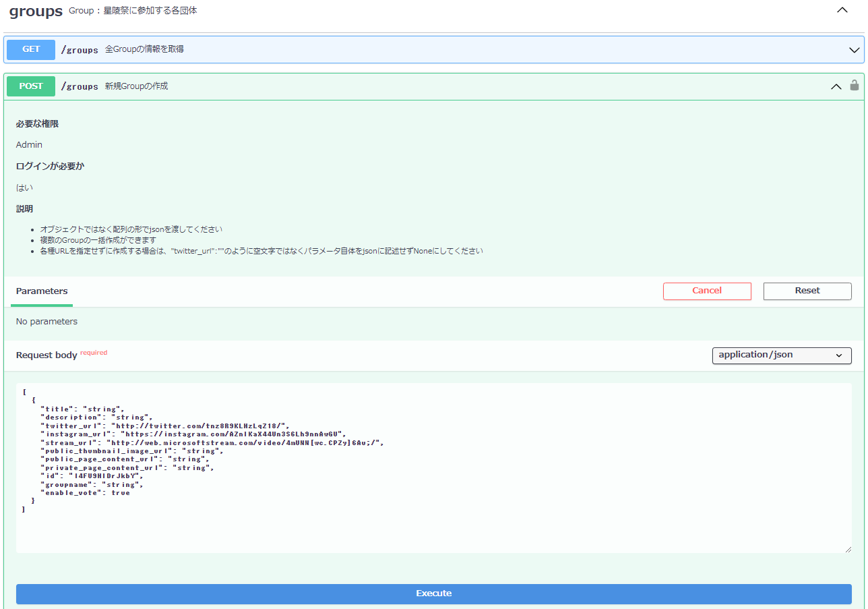The height and width of the screenshot is (609, 868).
Task: Select the Parameters tab
Action: point(42,291)
